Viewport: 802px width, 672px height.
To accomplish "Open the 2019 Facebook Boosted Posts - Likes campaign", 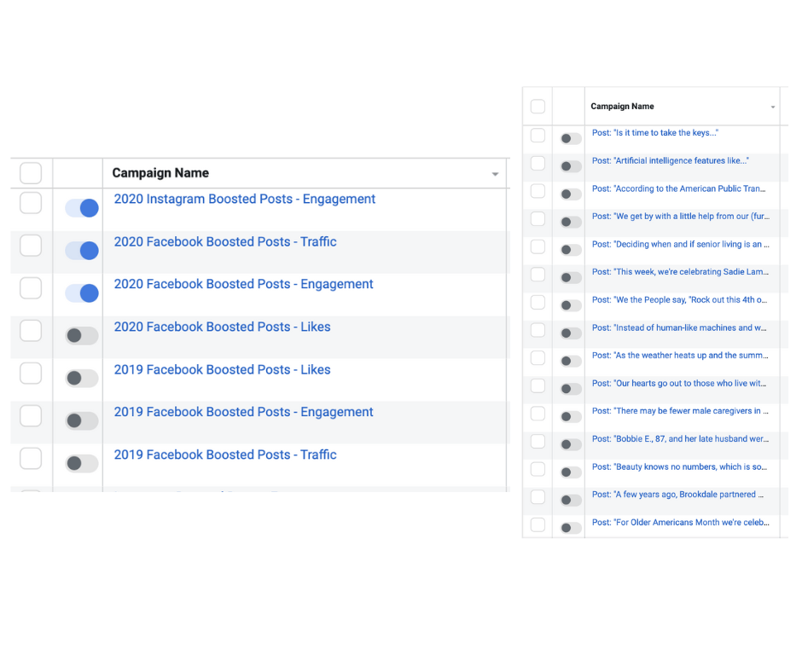I will coord(222,370).
